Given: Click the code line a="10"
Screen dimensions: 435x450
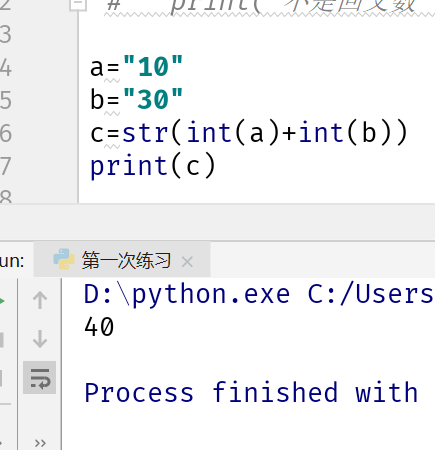Looking at the screenshot, I should pos(136,67).
